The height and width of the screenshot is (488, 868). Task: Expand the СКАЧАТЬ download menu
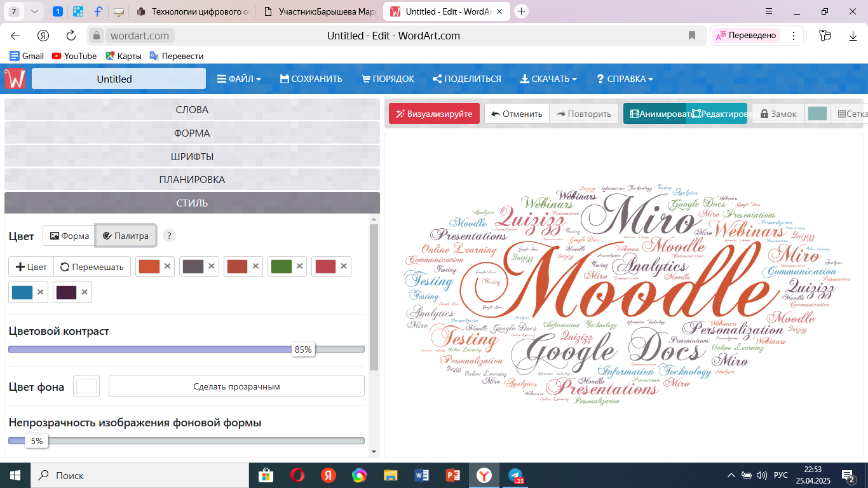click(548, 79)
